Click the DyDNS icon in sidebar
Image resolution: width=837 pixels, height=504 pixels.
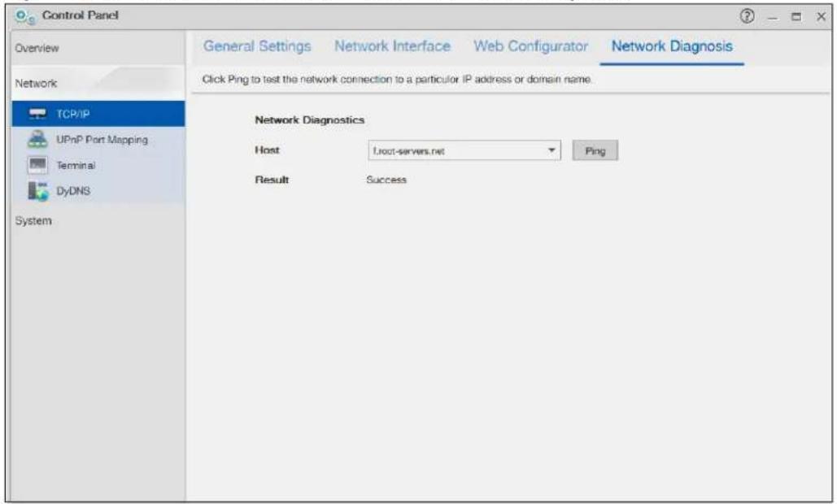coord(38,190)
